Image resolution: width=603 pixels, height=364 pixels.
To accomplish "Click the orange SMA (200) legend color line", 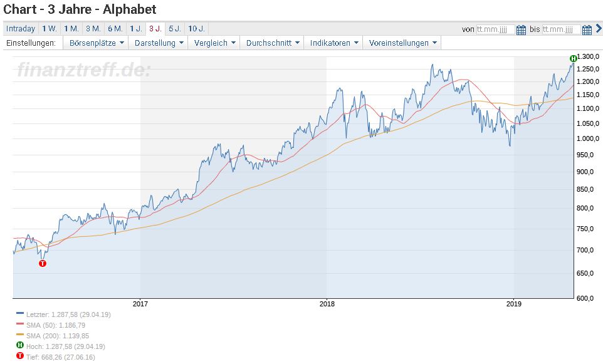I will pyautogui.click(x=20, y=335).
